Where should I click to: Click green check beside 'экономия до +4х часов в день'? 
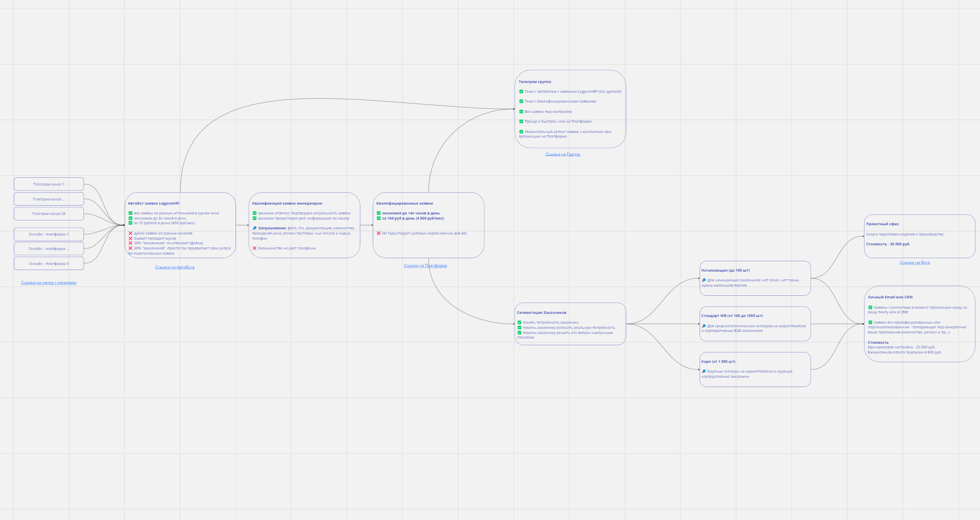pyautogui.click(x=379, y=213)
